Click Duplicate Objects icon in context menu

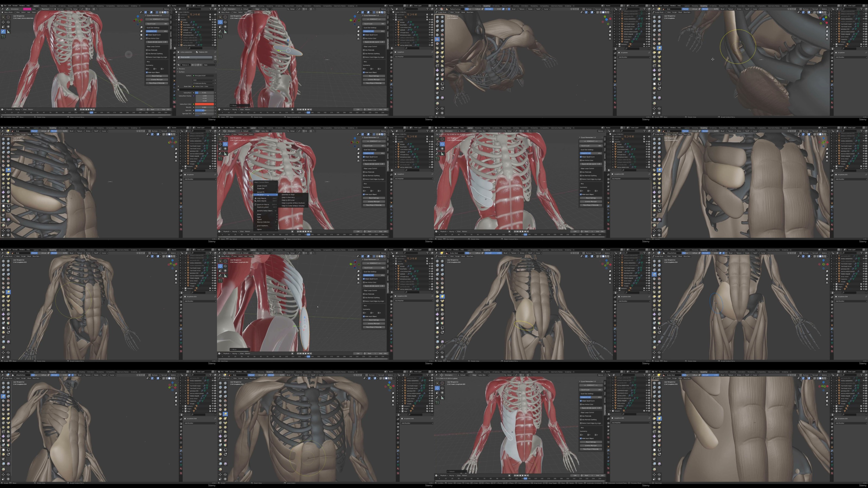(256, 204)
